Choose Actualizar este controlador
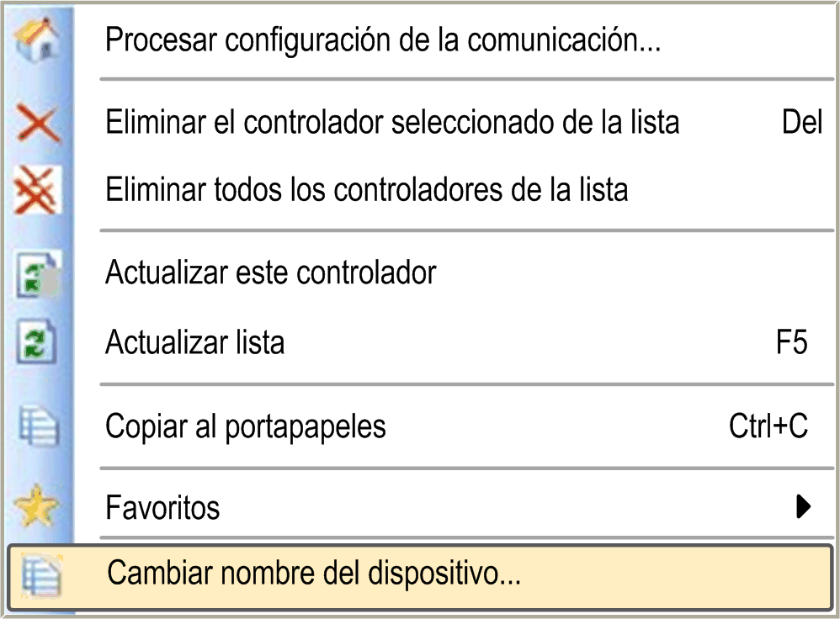This screenshot has height=619, width=840. point(271,272)
